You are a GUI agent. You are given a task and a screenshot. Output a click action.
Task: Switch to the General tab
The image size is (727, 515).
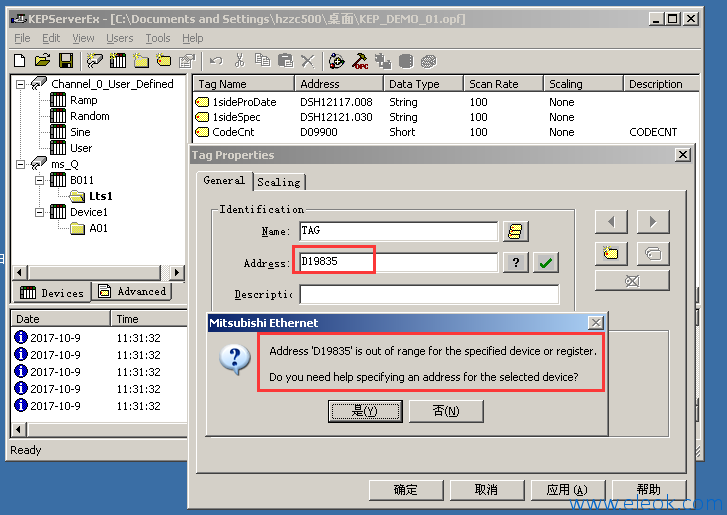[x=224, y=180]
